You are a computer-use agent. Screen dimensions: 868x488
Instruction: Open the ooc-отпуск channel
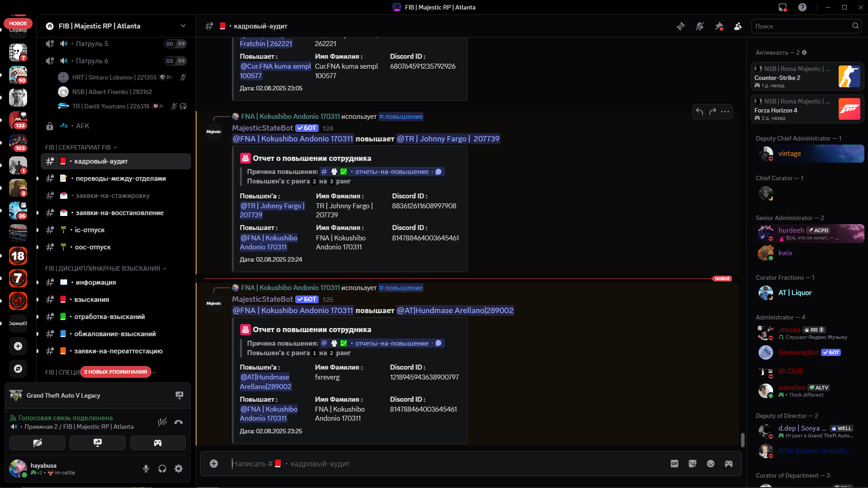pyautogui.click(x=116, y=247)
